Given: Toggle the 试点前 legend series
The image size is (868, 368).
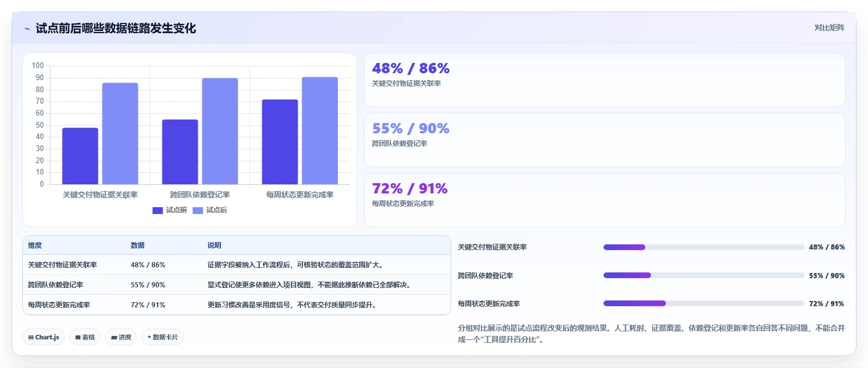Looking at the screenshot, I should 169,210.
